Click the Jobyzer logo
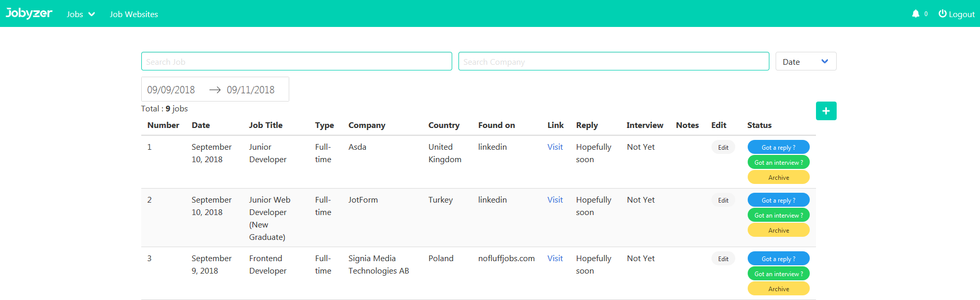This screenshot has height=300, width=980. [29, 13]
